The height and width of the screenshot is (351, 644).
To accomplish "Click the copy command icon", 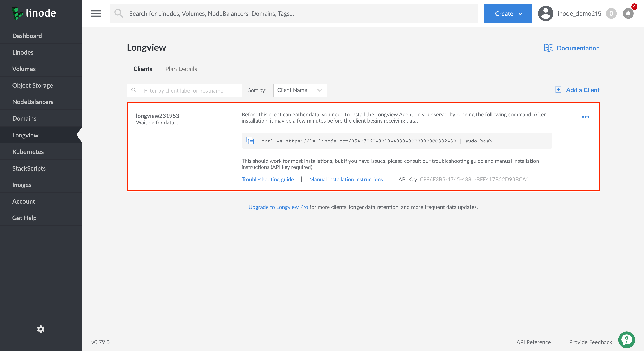I will (x=250, y=141).
